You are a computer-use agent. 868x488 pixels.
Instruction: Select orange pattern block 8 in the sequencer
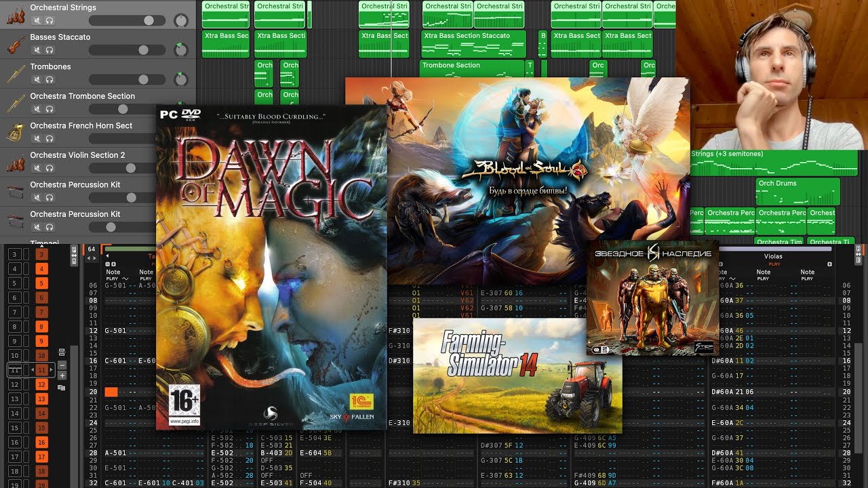pyautogui.click(x=41, y=327)
